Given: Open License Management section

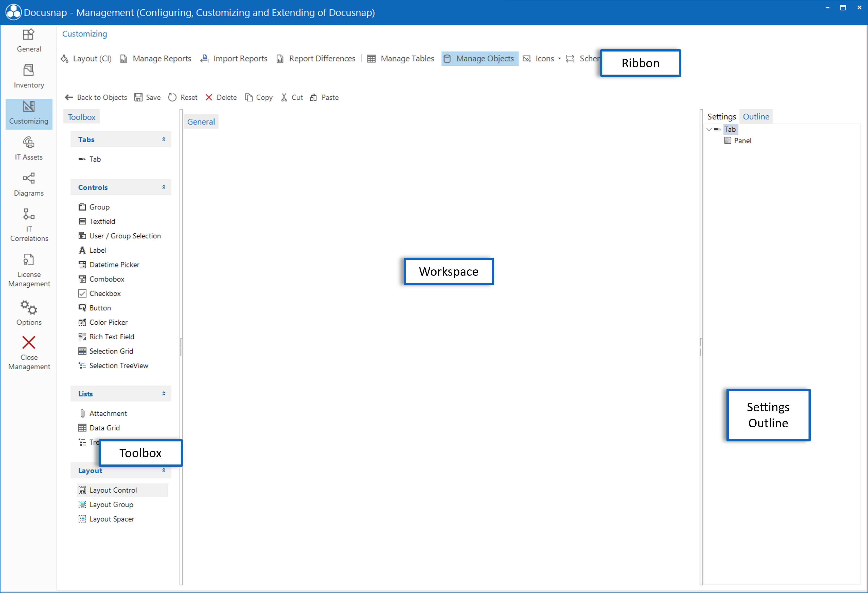Looking at the screenshot, I should point(29,271).
